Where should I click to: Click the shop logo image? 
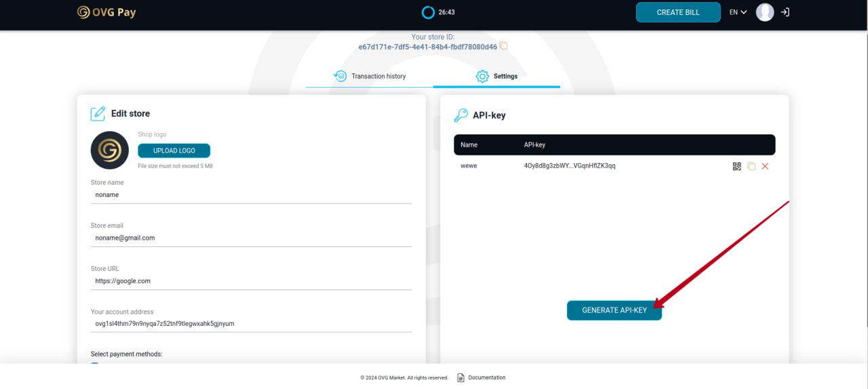(110, 150)
